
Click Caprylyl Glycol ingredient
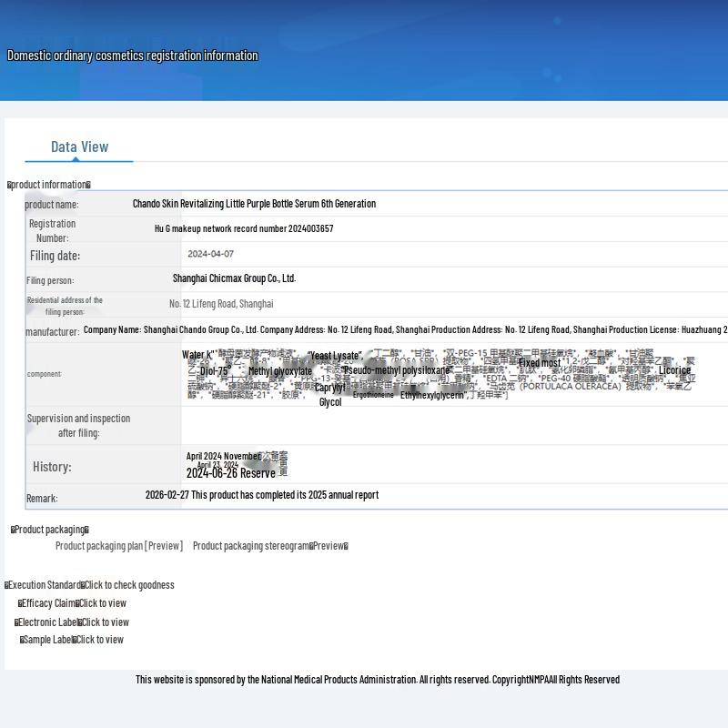[x=330, y=395]
